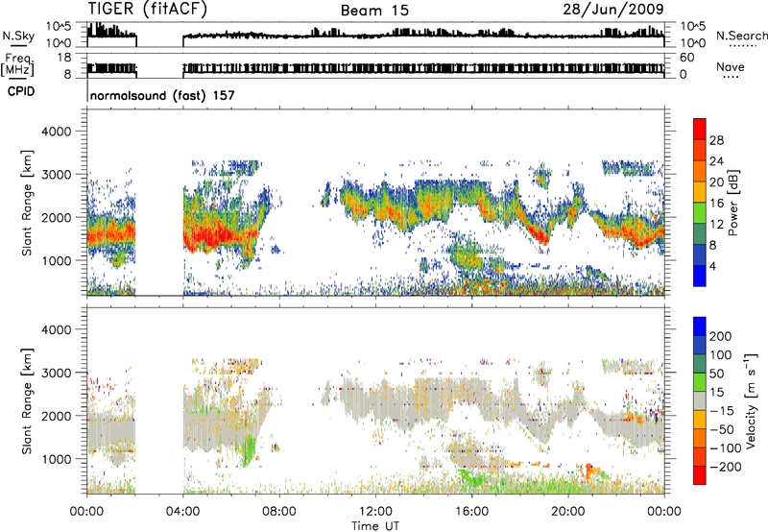Click the Beam 15 label
768x532 pixels.
click(374, 11)
